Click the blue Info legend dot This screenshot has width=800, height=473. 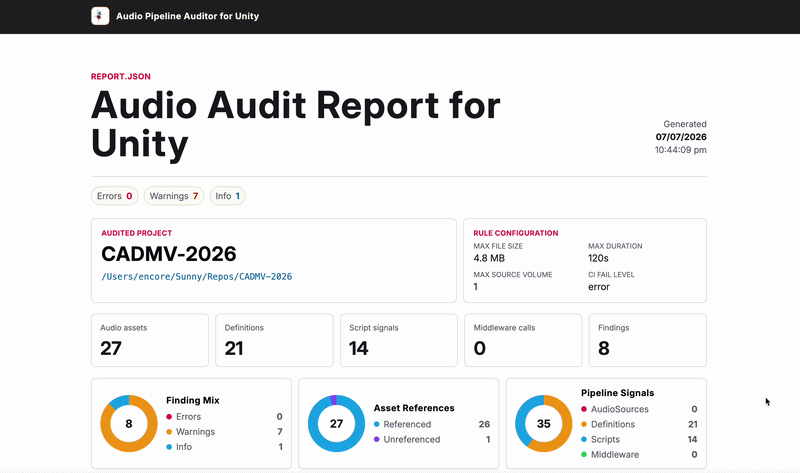169,447
